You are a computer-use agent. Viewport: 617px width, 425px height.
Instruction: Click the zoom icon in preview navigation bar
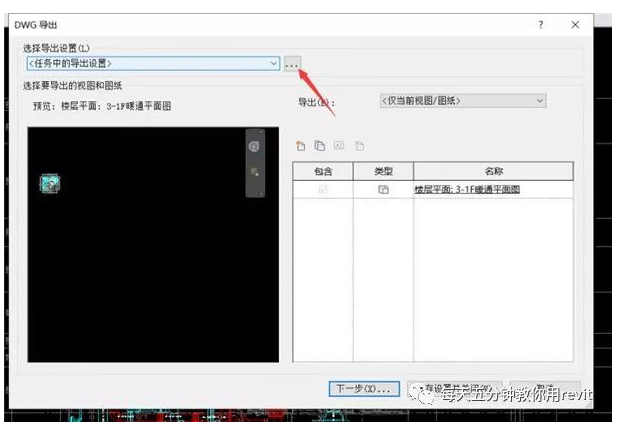click(254, 173)
